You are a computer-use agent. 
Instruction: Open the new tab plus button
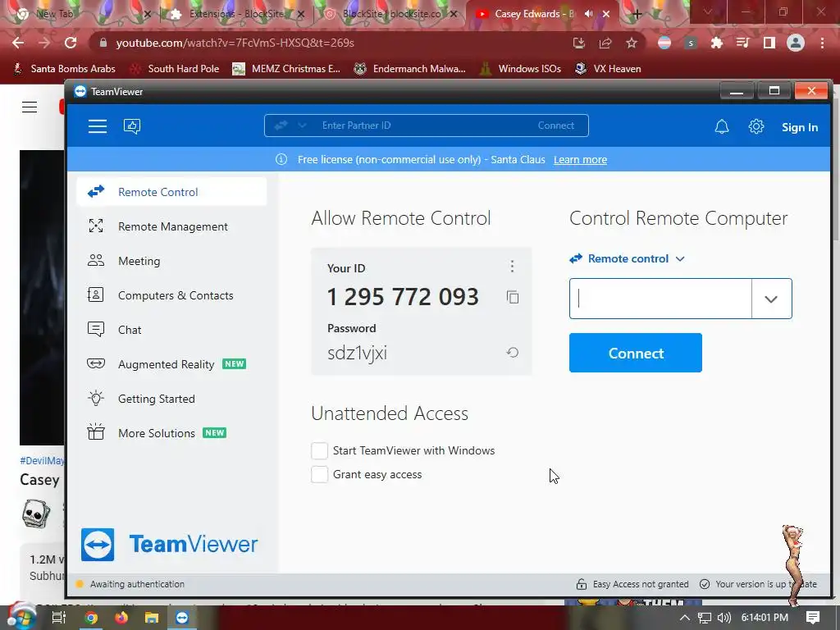637,14
